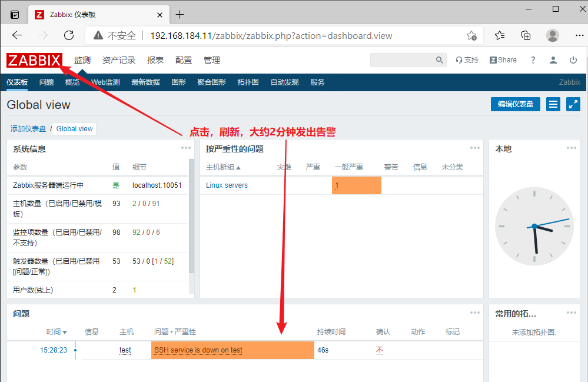Click the problem time 15:28:23 link

[x=53, y=350]
